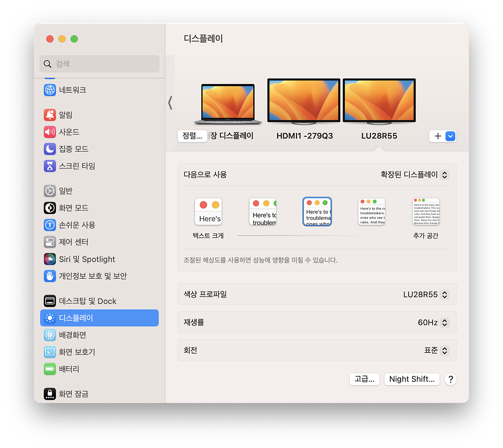Open Night Shift... settings

(x=412, y=379)
